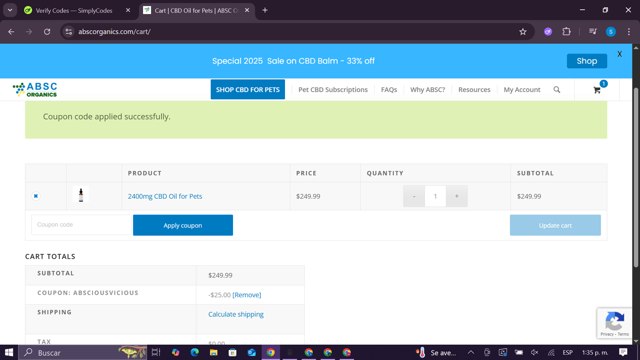Open the Why ABSC? menu item
This screenshot has width=640, height=360.
[427, 89]
